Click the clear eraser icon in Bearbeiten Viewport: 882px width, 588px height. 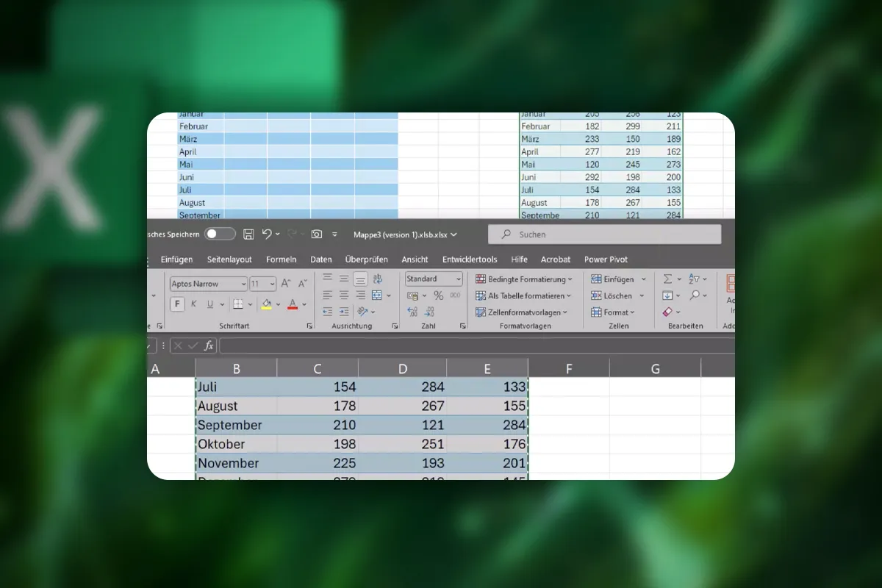(667, 312)
